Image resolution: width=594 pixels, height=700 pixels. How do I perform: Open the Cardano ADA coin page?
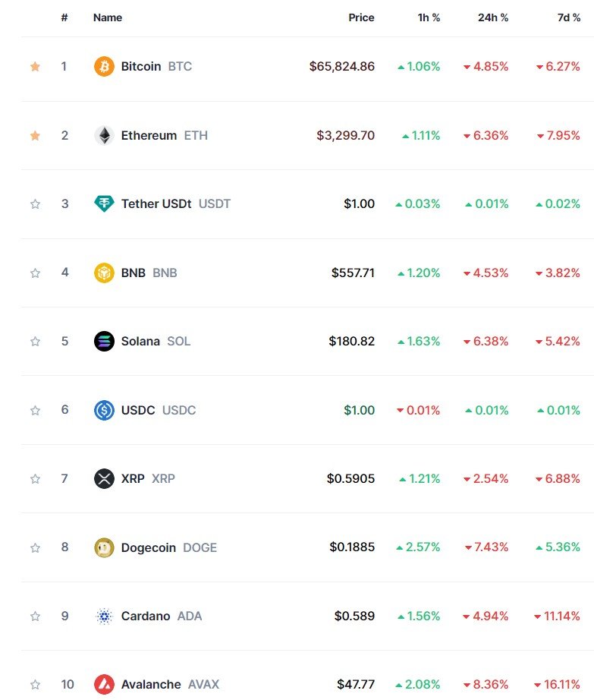162,616
